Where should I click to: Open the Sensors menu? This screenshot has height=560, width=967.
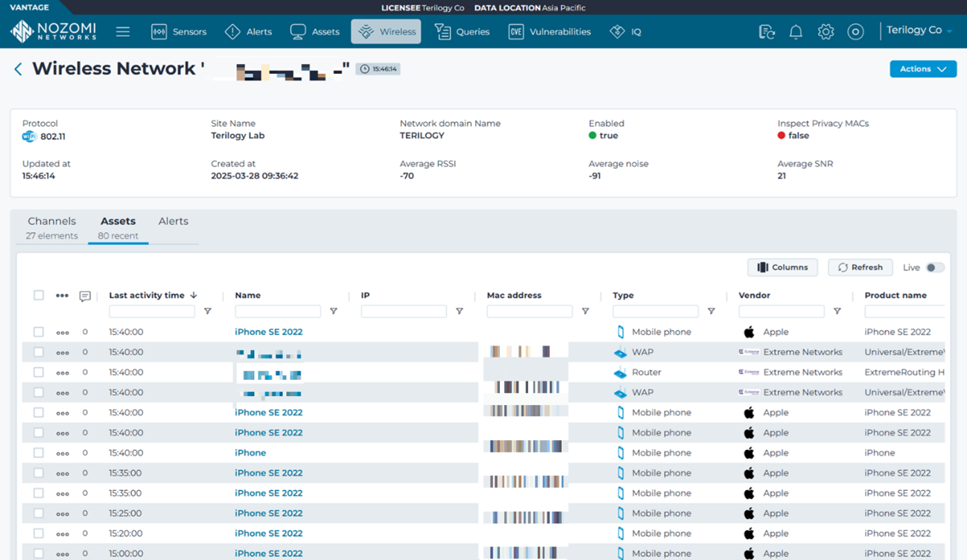(179, 31)
